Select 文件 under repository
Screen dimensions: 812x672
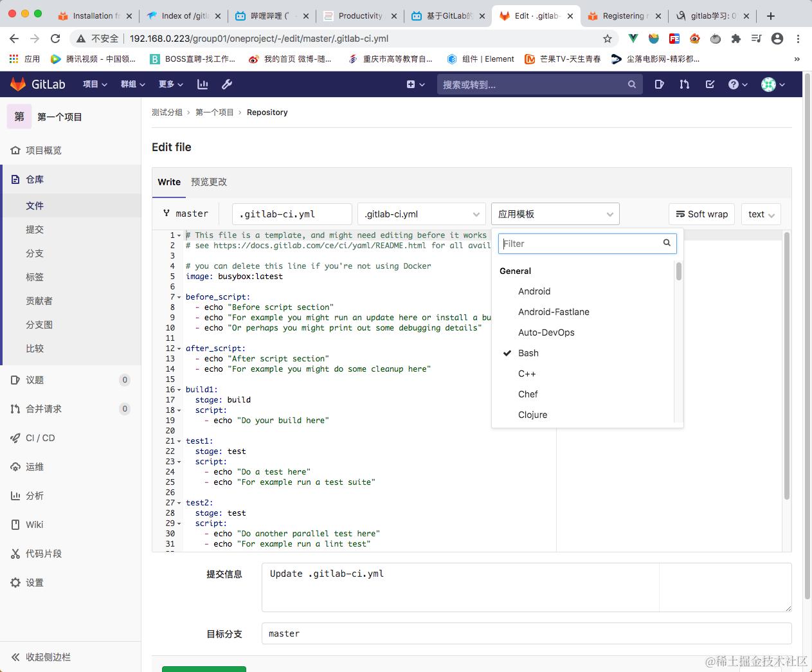pyautogui.click(x=71, y=206)
